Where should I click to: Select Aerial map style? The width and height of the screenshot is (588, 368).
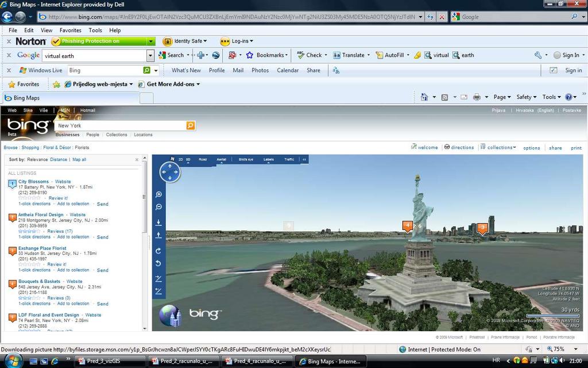pyautogui.click(x=221, y=160)
